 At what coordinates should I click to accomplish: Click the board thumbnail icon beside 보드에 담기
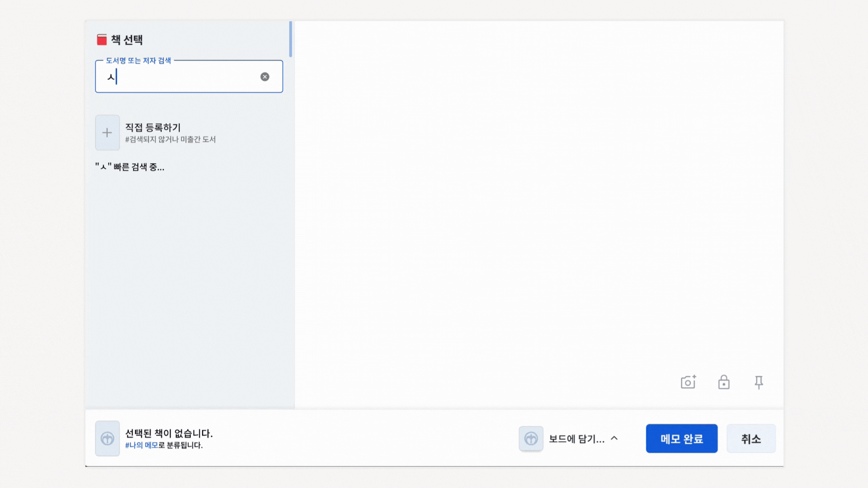(x=531, y=438)
